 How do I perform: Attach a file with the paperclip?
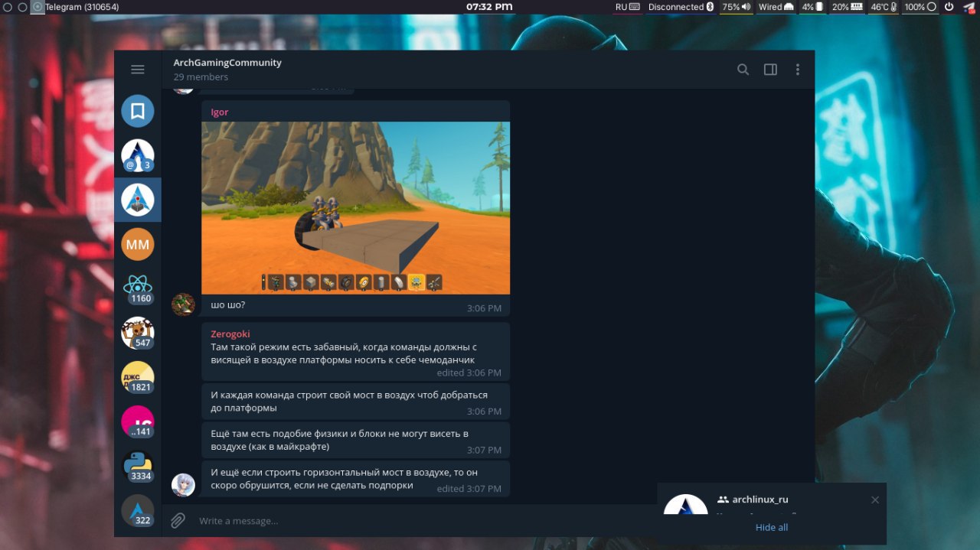(178, 521)
